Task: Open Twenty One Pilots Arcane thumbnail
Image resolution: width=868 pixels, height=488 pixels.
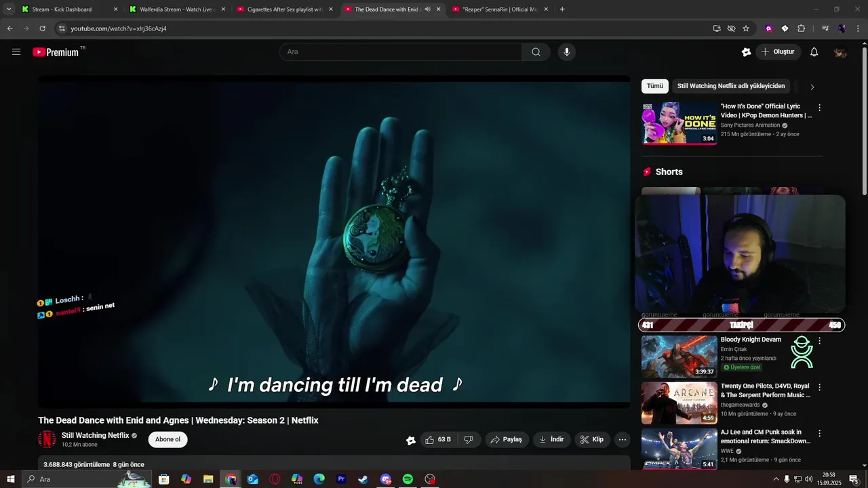Action: point(679,403)
